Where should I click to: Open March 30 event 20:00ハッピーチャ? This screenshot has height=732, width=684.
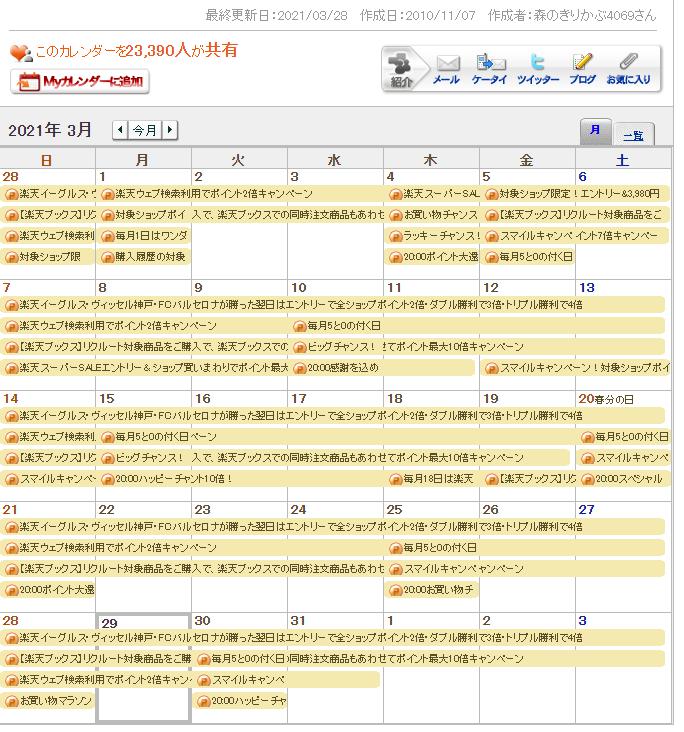click(241, 701)
